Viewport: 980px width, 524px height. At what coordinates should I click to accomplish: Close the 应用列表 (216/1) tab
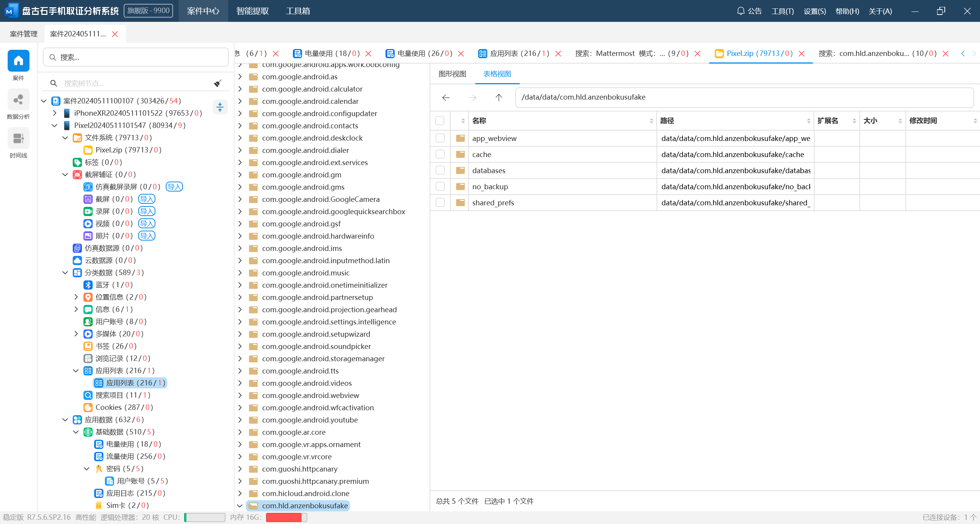click(558, 54)
